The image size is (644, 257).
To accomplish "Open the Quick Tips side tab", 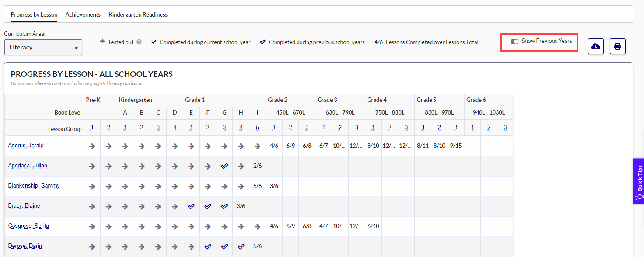I will pyautogui.click(x=638, y=181).
